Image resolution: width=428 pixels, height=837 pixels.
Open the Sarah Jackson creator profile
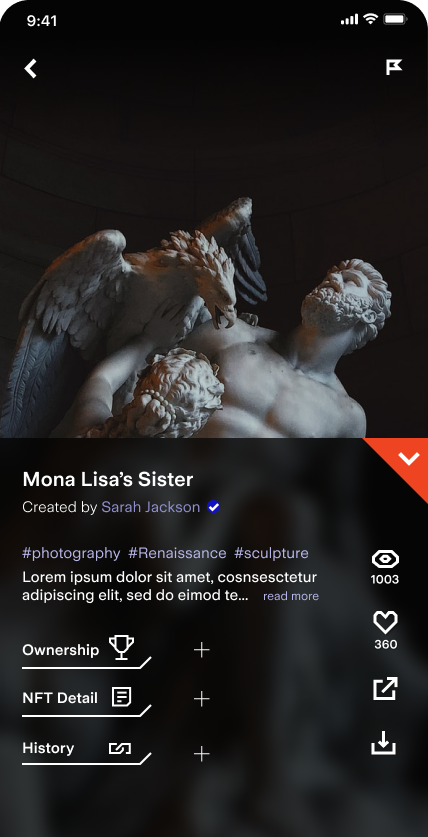pos(150,507)
